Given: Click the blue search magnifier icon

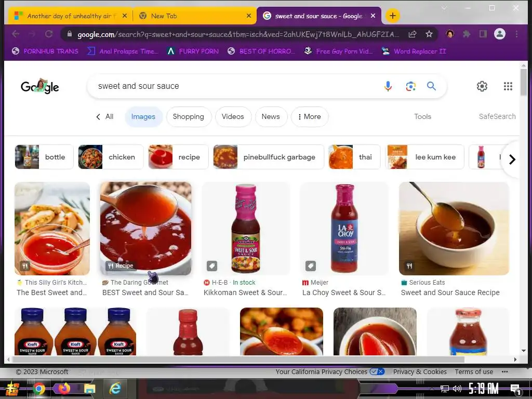Looking at the screenshot, I should coord(431,86).
